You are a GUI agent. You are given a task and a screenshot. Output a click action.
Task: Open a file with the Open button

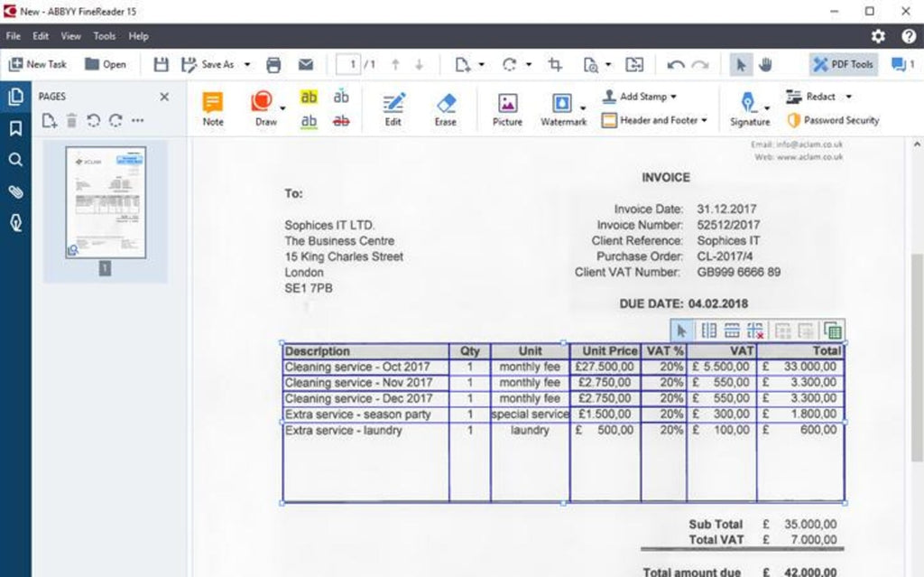tap(106, 64)
